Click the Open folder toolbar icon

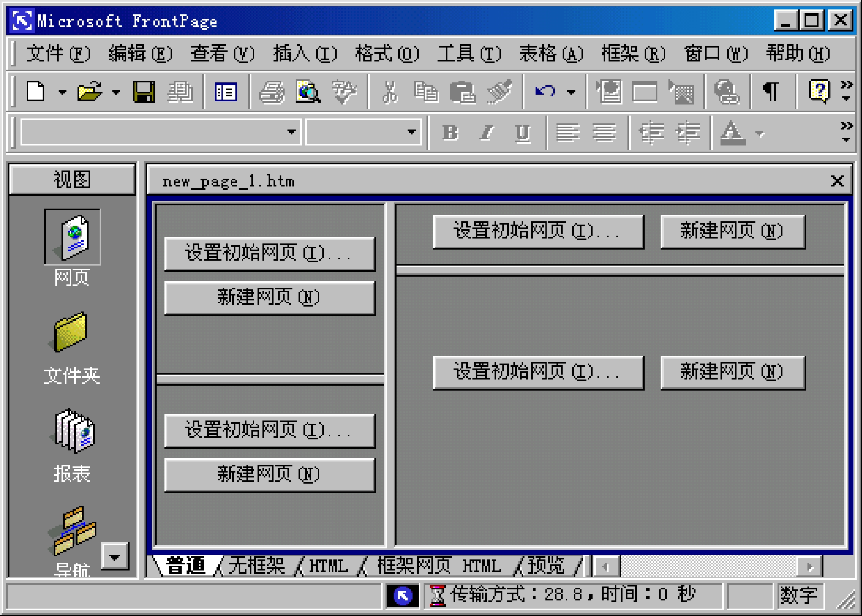click(x=90, y=91)
